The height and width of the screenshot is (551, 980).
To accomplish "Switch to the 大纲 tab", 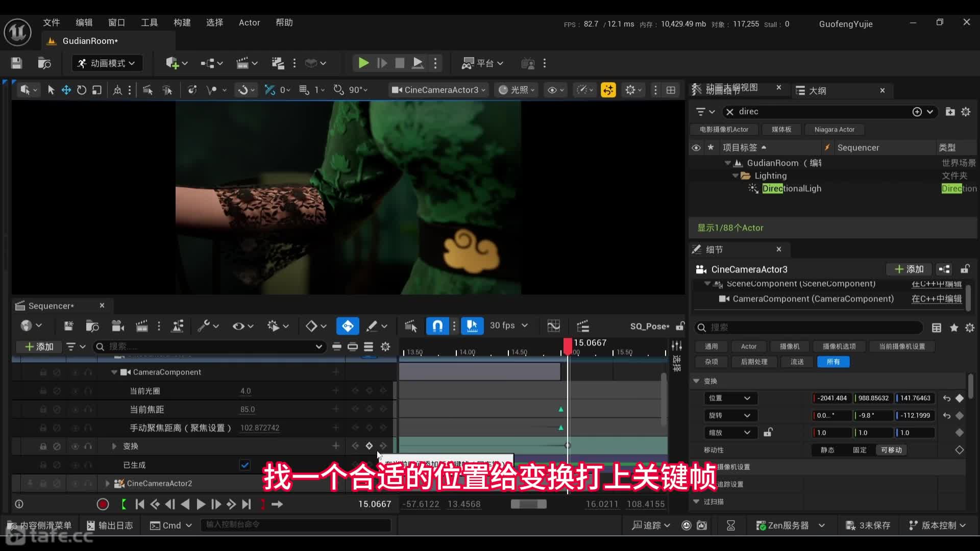I will pyautogui.click(x=818, y=90).
